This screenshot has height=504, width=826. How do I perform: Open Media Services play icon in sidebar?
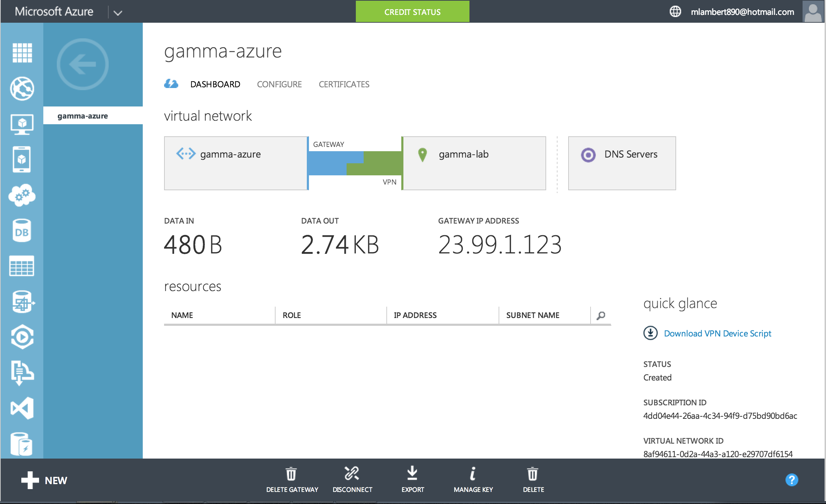(x=22, y=337)
